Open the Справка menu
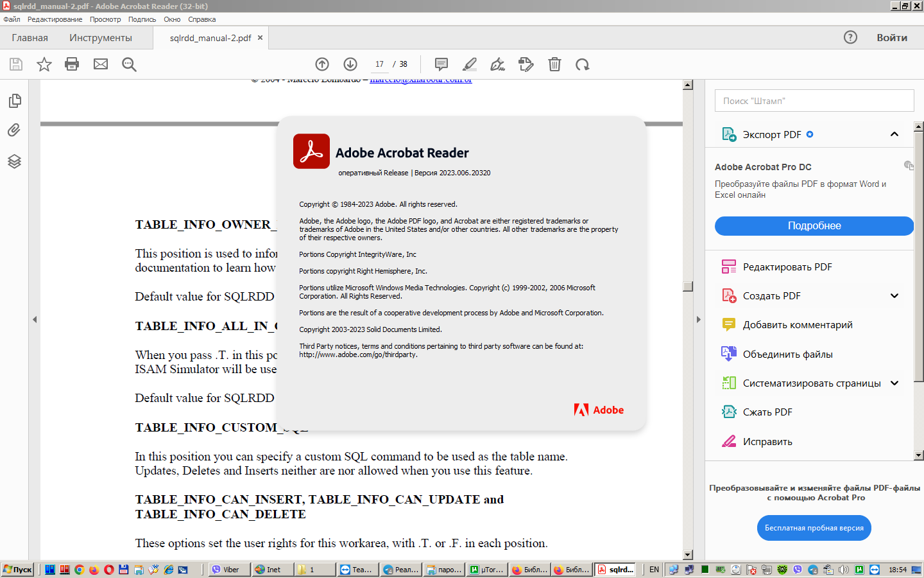Viewport: 924px width, 578px height. pos(201,19)
